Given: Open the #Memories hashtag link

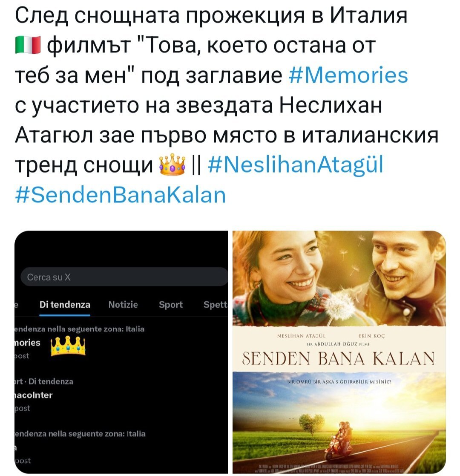Looking at the screenshot, I should pos(348,75).
